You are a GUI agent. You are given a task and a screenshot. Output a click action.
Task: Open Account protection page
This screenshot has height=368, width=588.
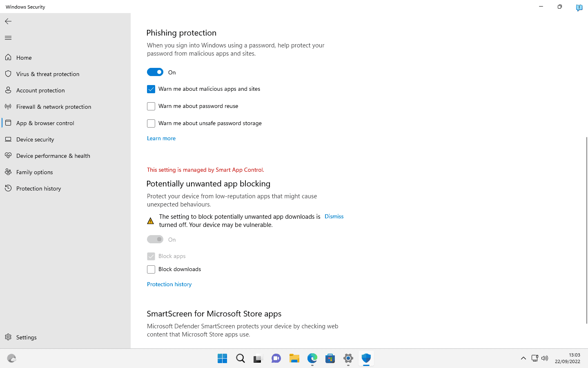coord(40,90)
